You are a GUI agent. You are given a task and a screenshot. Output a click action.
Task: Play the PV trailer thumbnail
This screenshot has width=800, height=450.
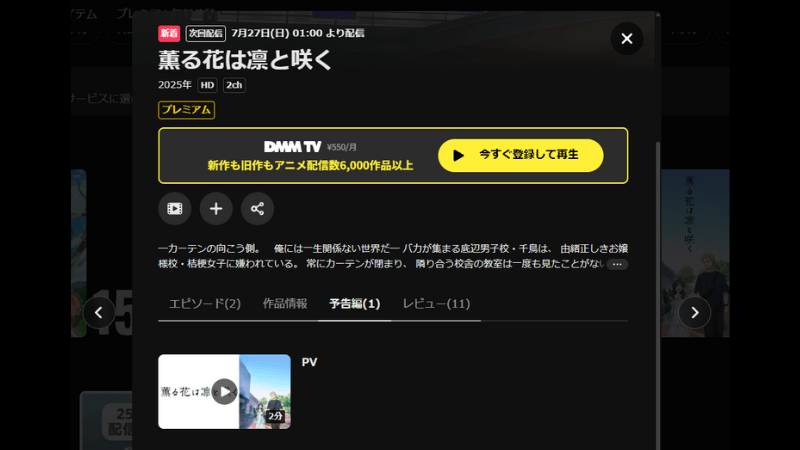[224, 392]
